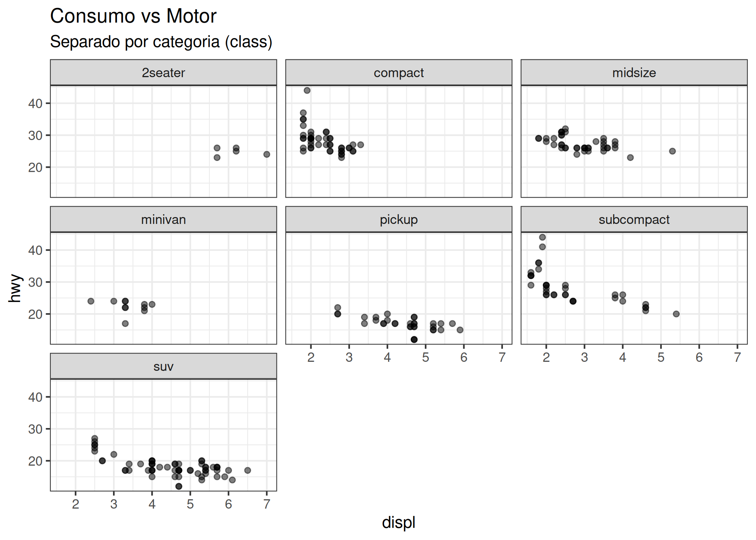
Task: Click the rightmost data point in midsize panel
Action: point(672,151)
